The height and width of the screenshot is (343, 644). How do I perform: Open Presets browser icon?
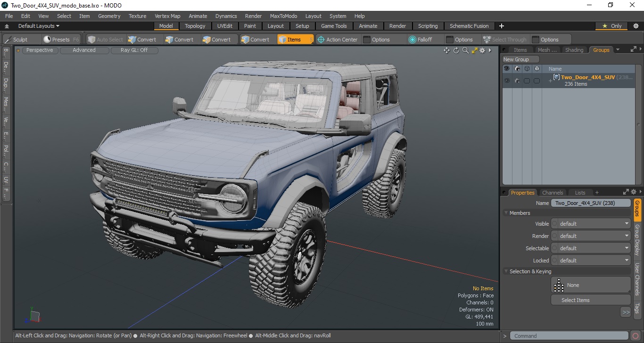tap(47, 40)
